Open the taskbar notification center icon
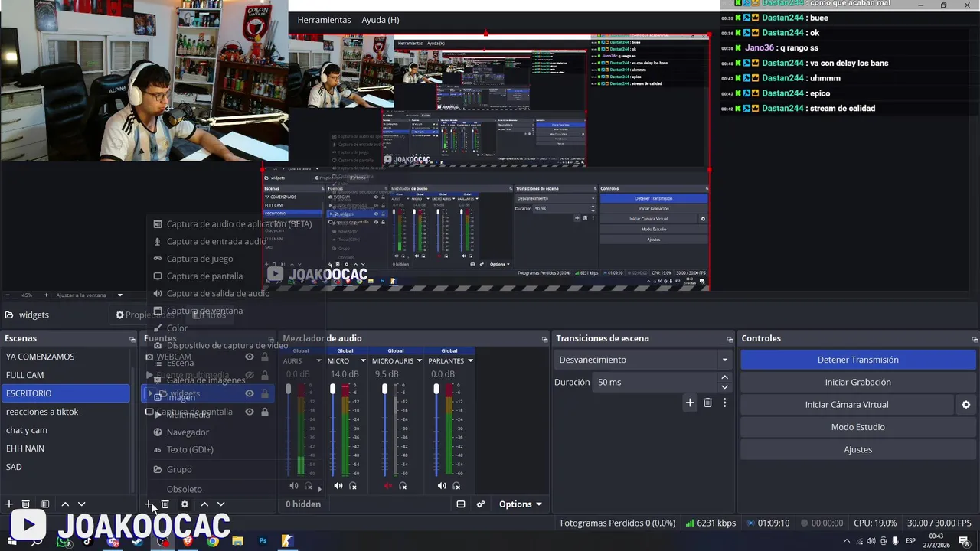Viewport: 980px width, 551px height. [964, 541]
